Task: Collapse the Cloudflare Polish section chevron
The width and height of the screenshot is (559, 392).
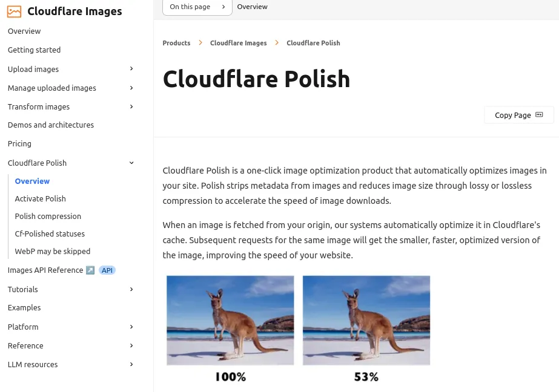Action: [x=131, y=162]
